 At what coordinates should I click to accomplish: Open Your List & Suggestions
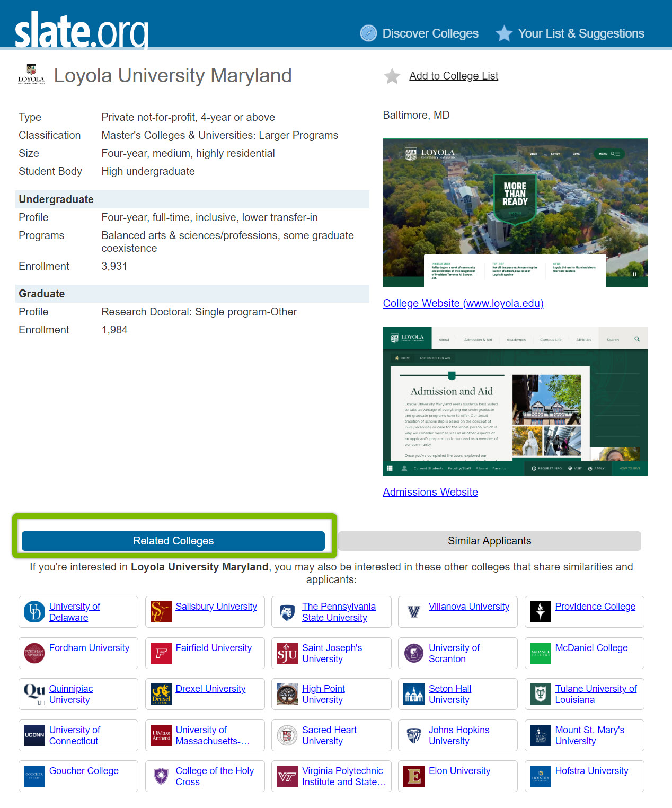click(581, 33)
